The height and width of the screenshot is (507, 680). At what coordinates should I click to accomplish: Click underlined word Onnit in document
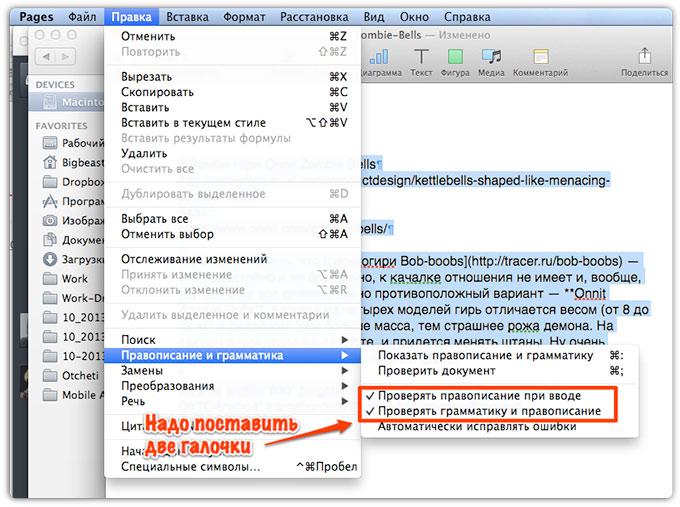[x=590, y=294]
